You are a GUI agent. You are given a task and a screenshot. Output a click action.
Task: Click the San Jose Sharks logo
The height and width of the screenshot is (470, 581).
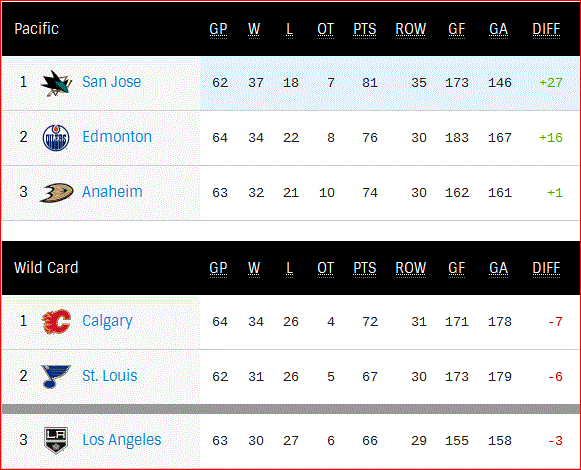click(56, 83)
